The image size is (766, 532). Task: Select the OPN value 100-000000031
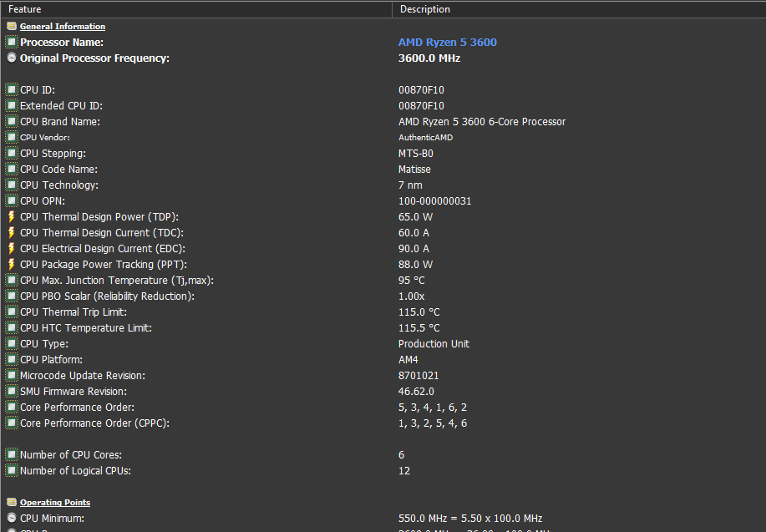(x=434, y=200)
